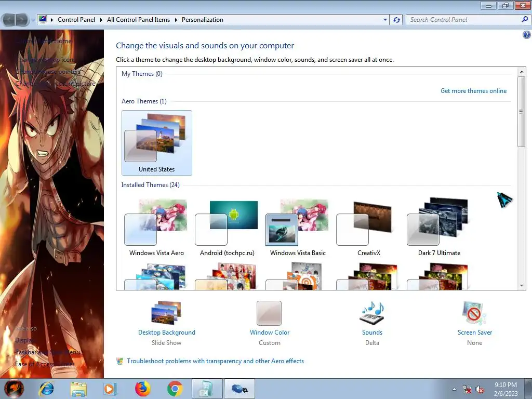Apply the Windows Vista Aero theme

pos(156,228)
